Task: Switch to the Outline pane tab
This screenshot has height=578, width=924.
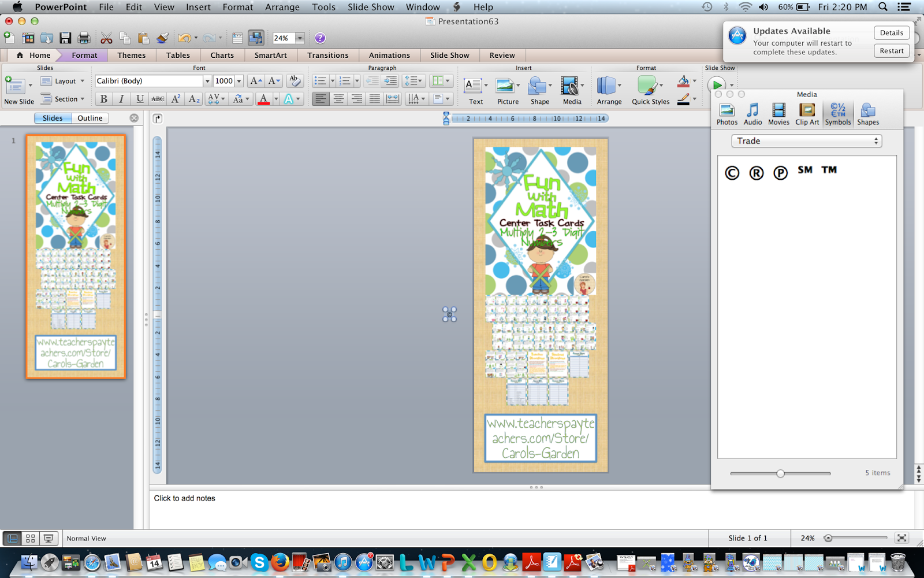Action: click(90, 118)
